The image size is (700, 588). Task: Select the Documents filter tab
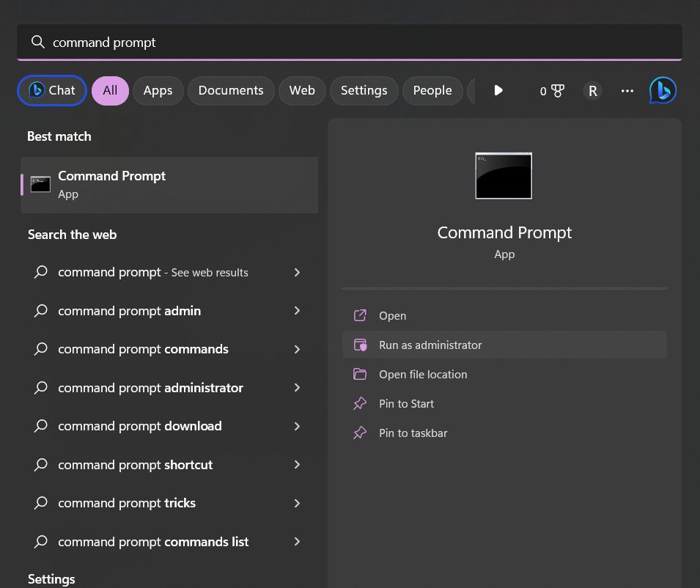coord(231,91)
